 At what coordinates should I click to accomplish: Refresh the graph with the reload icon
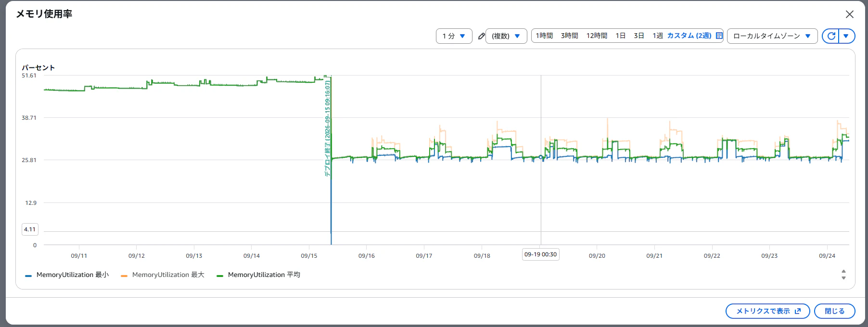pyautogui.click(x=831, y=36)
